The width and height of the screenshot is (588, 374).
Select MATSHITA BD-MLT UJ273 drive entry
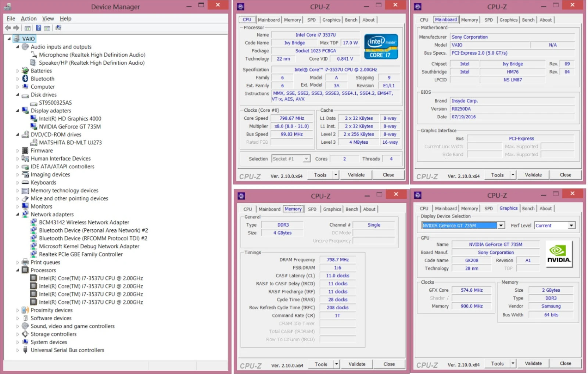pos(70,143)
